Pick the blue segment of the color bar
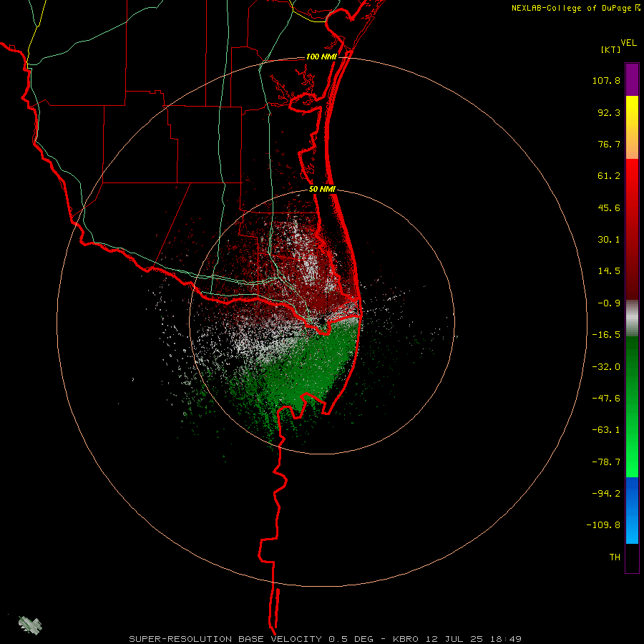This screenshot has height=644, width=644. pyautogui.click(x=632, y=510)
